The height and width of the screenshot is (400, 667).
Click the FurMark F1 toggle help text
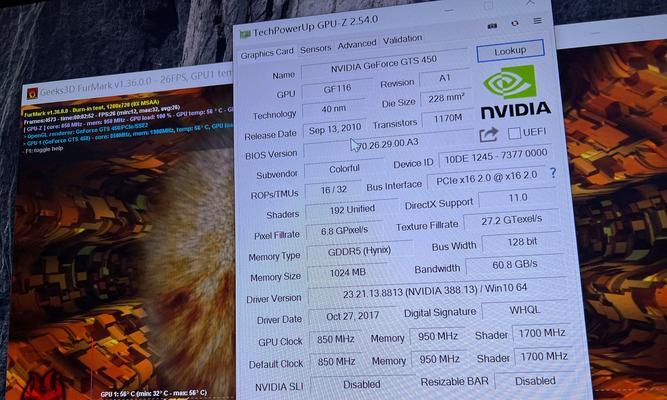[44, 150]
